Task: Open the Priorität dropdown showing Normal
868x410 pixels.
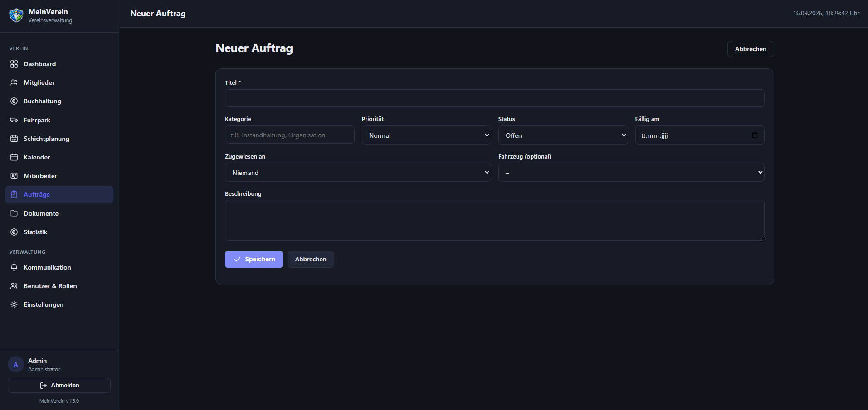Action: click(426, 135)
